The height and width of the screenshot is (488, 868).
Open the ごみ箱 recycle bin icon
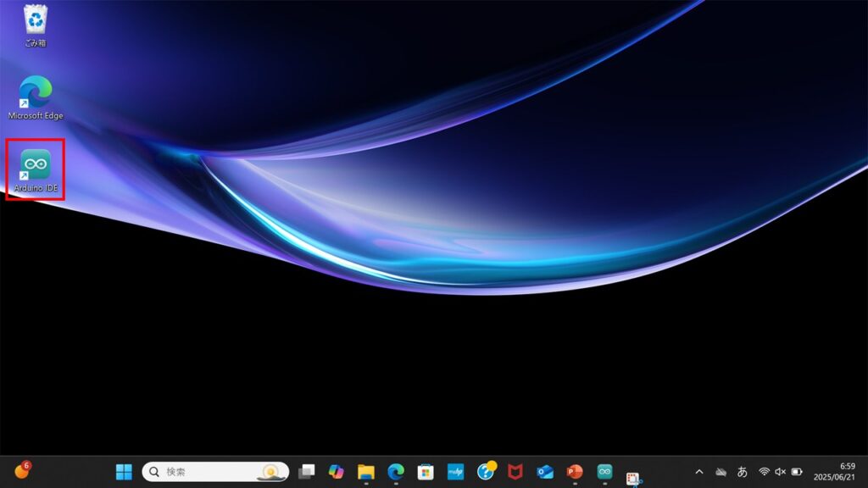[36, 25]
